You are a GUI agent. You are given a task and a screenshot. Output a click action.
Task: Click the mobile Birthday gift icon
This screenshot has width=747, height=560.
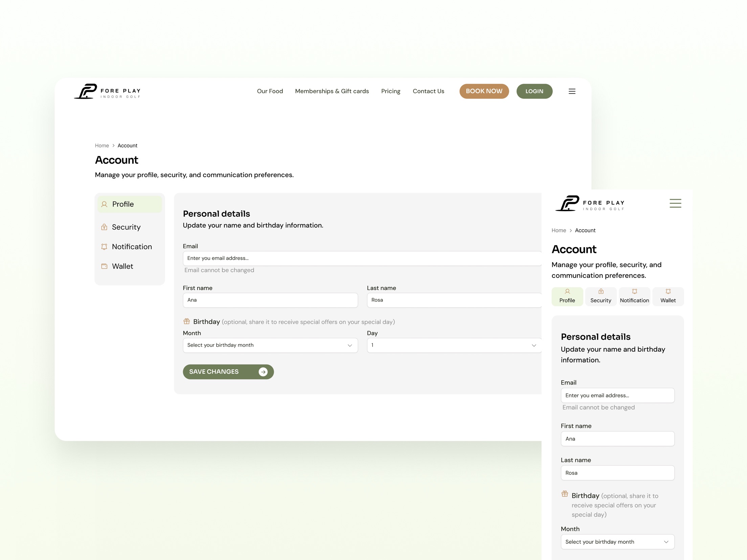click(565, 494)
